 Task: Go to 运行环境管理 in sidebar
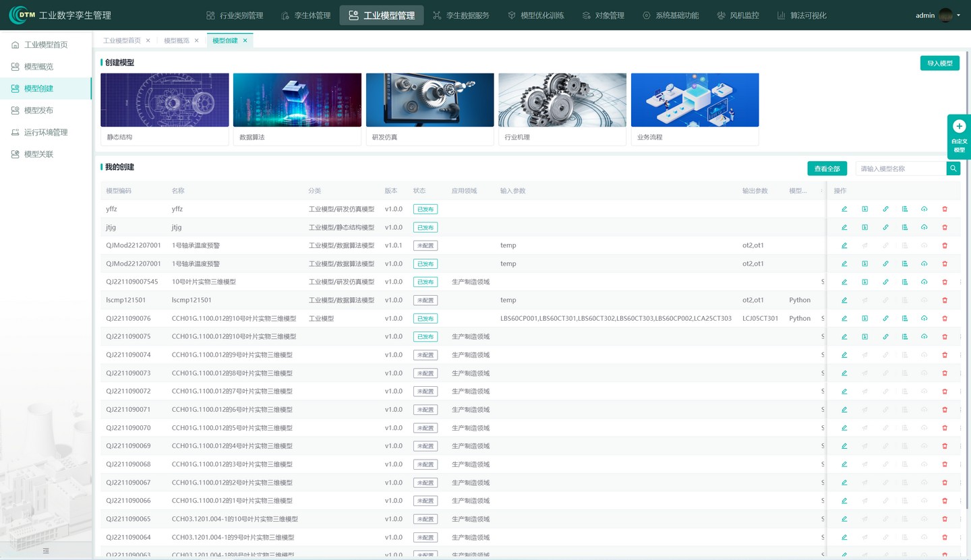click(46, 132)
